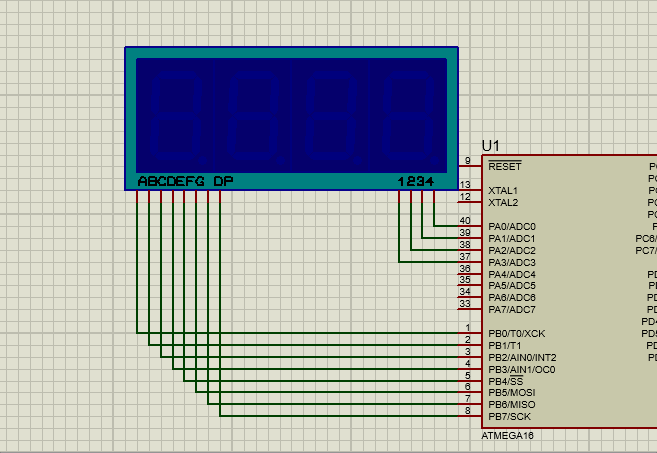Select the PA7/ADC7 pin label
The height and width of the screenshot is (453, 657).
(512, 310)
